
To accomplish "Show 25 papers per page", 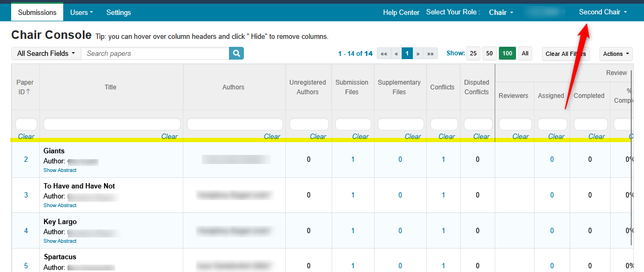I will tap(473, 54).
